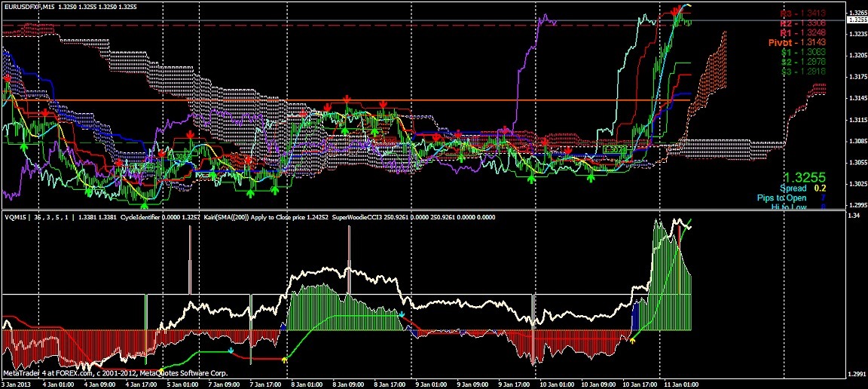Select the S1 support label 1.3083
This screenshot has height=389, width=868.
pos(802,53)
